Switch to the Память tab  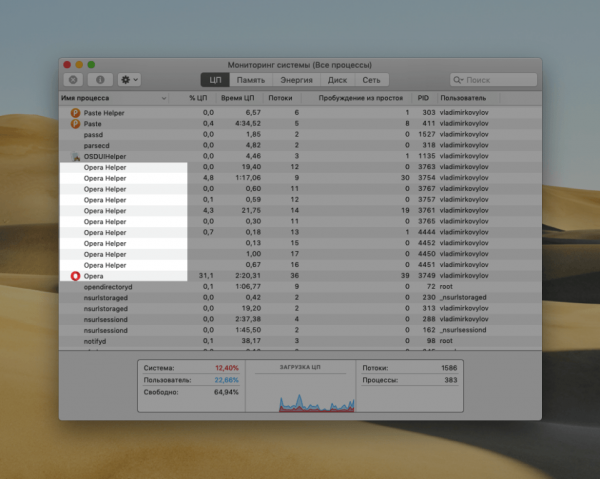(251, 80)
